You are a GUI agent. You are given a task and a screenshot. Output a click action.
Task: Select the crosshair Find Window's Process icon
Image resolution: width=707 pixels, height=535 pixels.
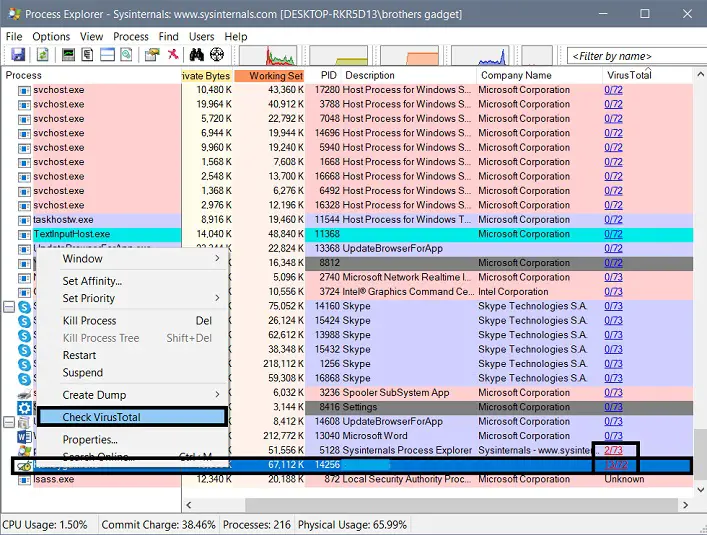click(217, 55)
